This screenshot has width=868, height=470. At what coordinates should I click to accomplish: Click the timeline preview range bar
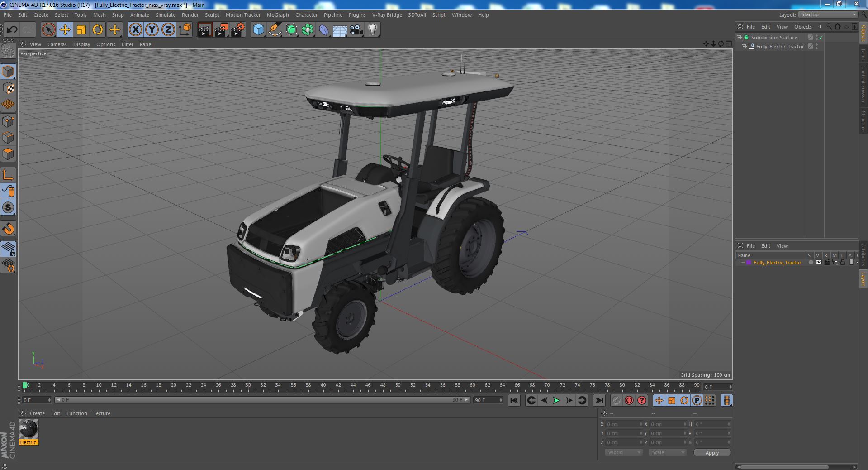[x=262, y=400]
